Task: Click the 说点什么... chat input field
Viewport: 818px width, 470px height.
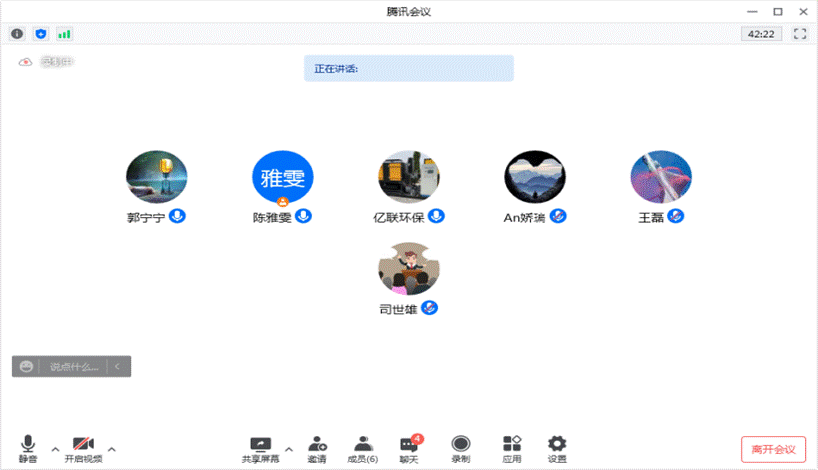Action: click(74, 367)
